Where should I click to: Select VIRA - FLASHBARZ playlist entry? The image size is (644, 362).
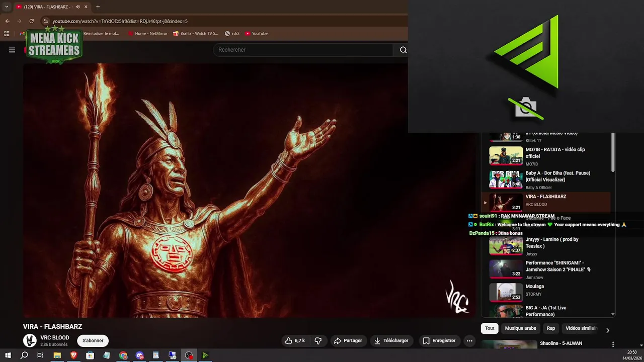pyautogui.click(x=546, y=202)
